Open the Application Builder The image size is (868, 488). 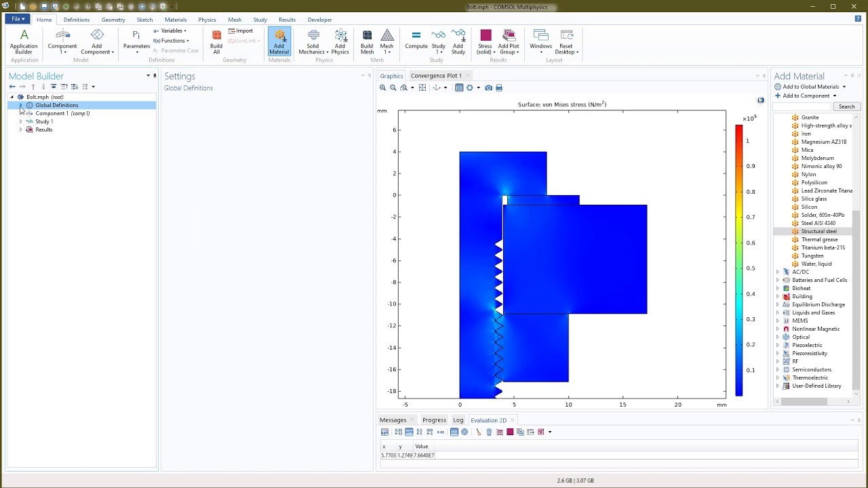point(24,41)
